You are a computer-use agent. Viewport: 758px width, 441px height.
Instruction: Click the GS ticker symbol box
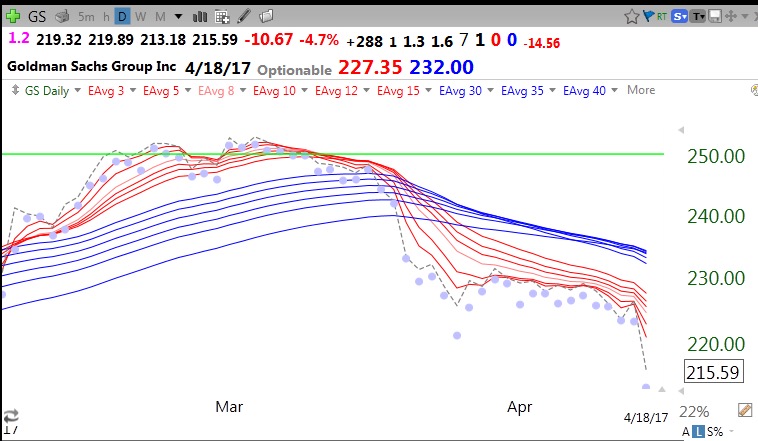click(x=37, y=17)
